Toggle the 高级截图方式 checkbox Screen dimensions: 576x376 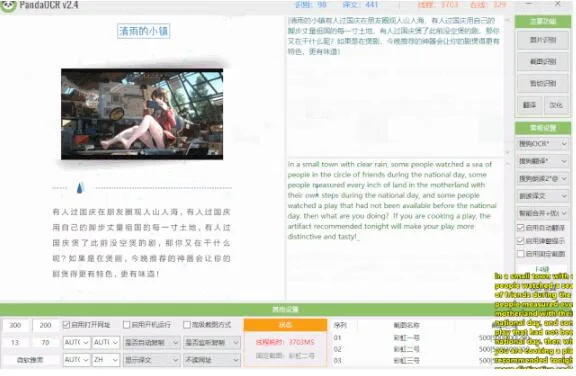pos(187,325)
